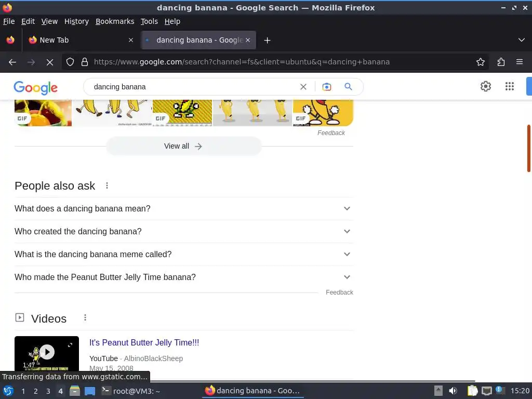Switch to workspace 2 in taskbar
532x399 pixels.
pos(36,391)
